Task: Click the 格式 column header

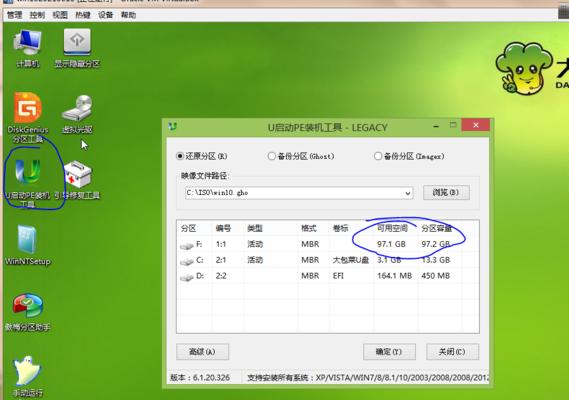Action: pyautogui.click(x=309, y=228)
